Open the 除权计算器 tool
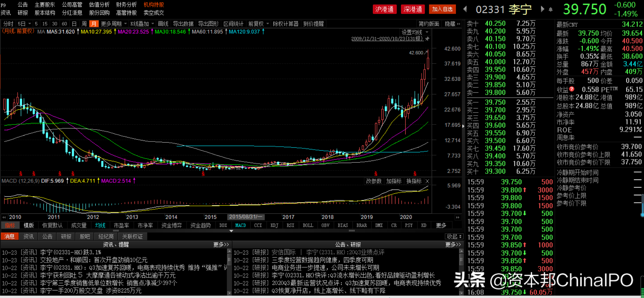 [x=286, y=24]
